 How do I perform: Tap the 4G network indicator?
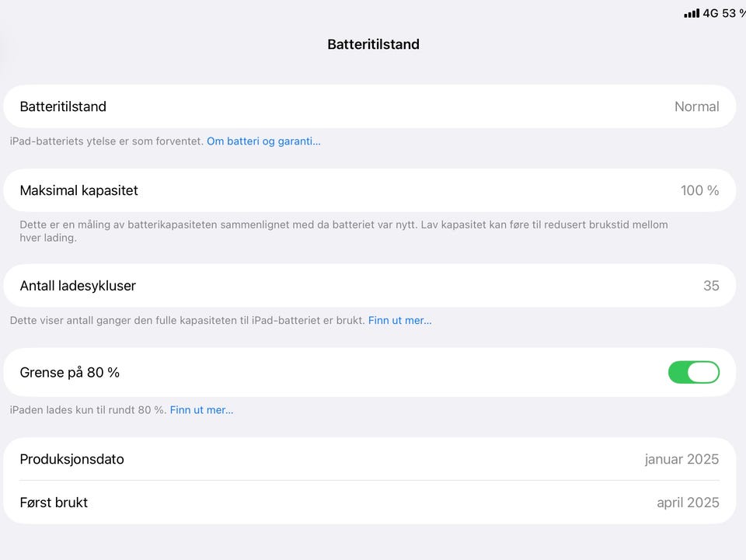pyautogui.click(x=710, y=13)
